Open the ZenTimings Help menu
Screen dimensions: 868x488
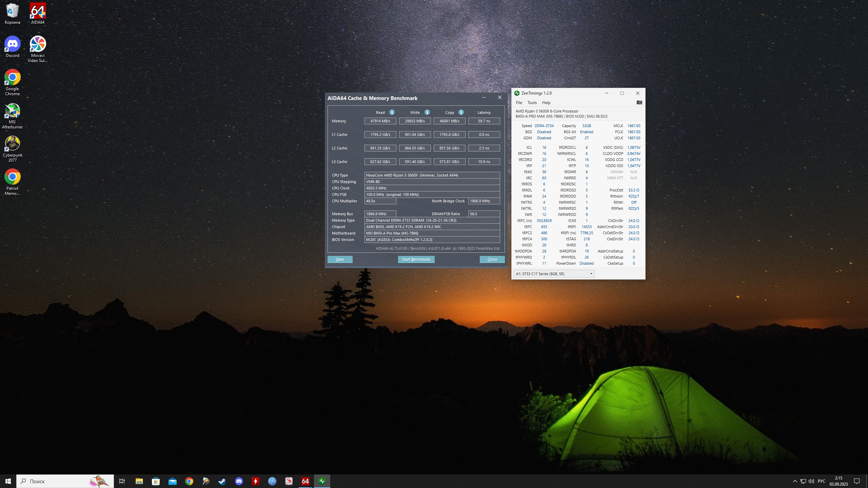(x=546, y=103)
